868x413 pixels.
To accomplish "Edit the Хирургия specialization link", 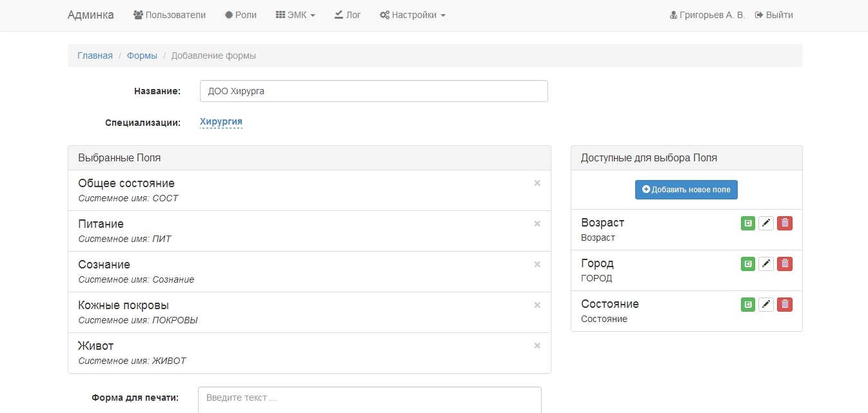I will [221, 122].
